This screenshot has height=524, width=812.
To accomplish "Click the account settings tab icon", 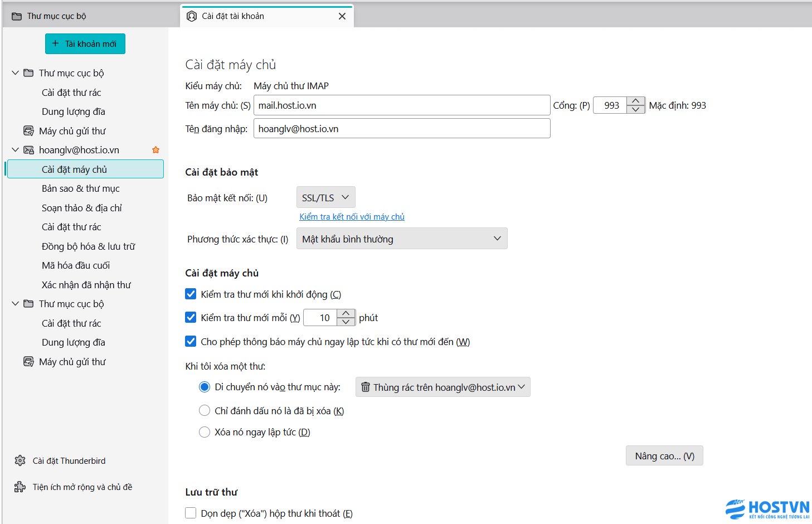I will pyautogui.click(x=192, y=16).
